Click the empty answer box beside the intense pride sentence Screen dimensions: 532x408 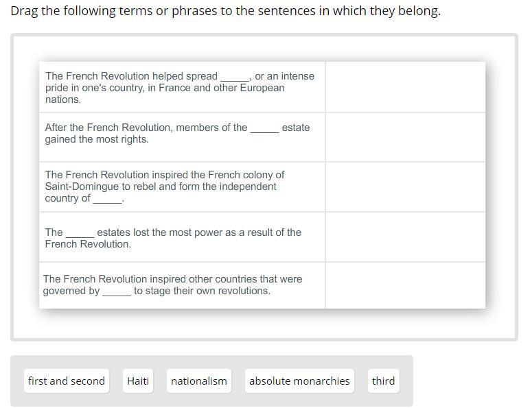point(405,87)
